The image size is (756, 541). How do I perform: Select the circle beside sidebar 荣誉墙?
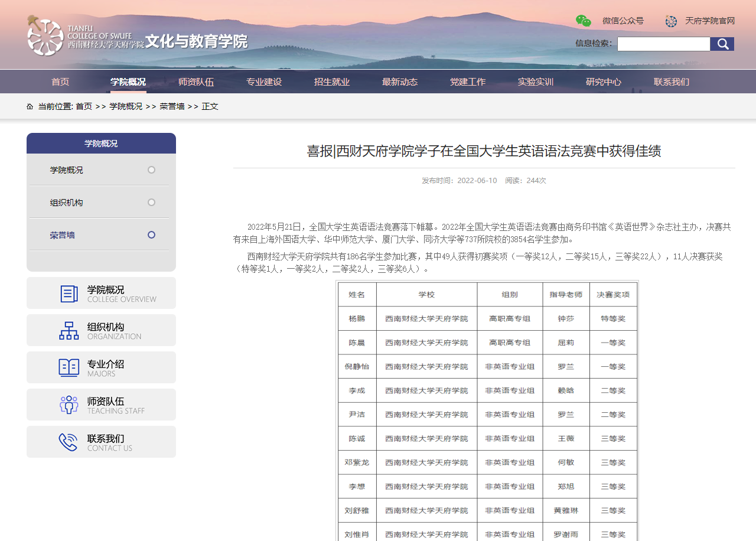point(151,235)
